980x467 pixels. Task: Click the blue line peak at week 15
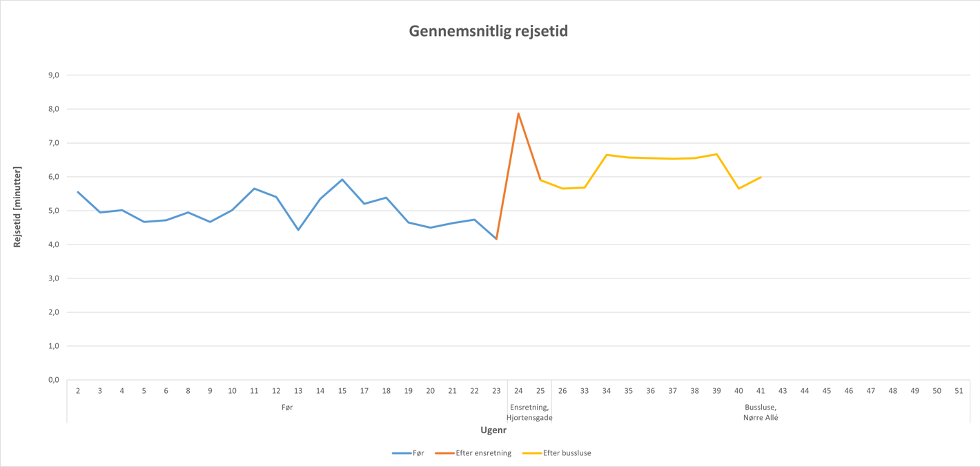click(342, 180)
